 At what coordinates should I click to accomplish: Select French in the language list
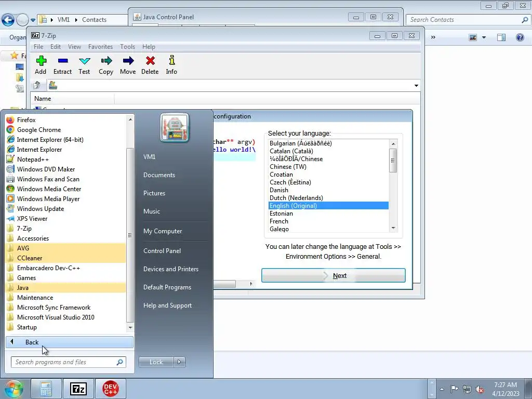click(x=328, y=221)
